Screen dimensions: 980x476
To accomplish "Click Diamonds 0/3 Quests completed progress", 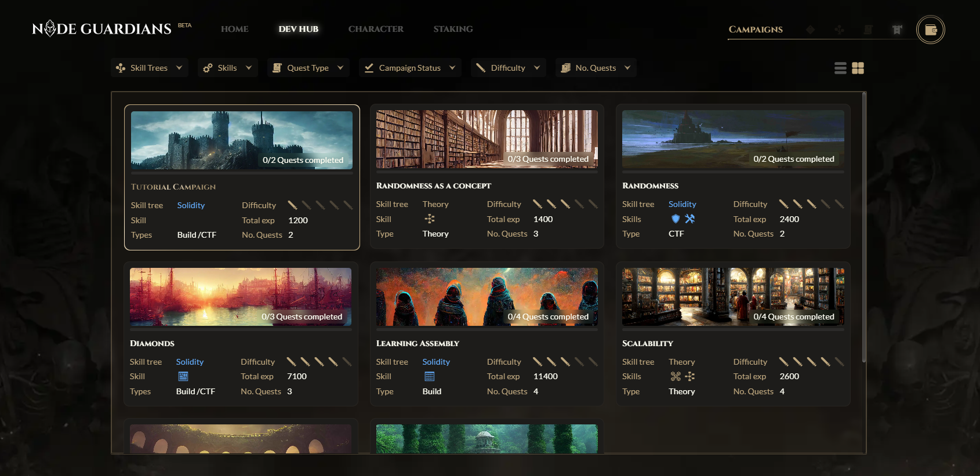I will coord(302,317).
